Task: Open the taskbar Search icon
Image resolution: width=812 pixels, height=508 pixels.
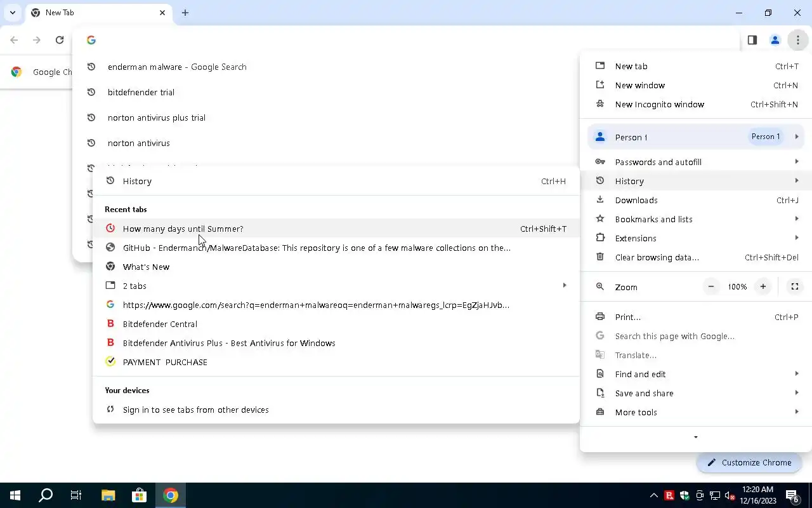Action: [x=46, y=495]
